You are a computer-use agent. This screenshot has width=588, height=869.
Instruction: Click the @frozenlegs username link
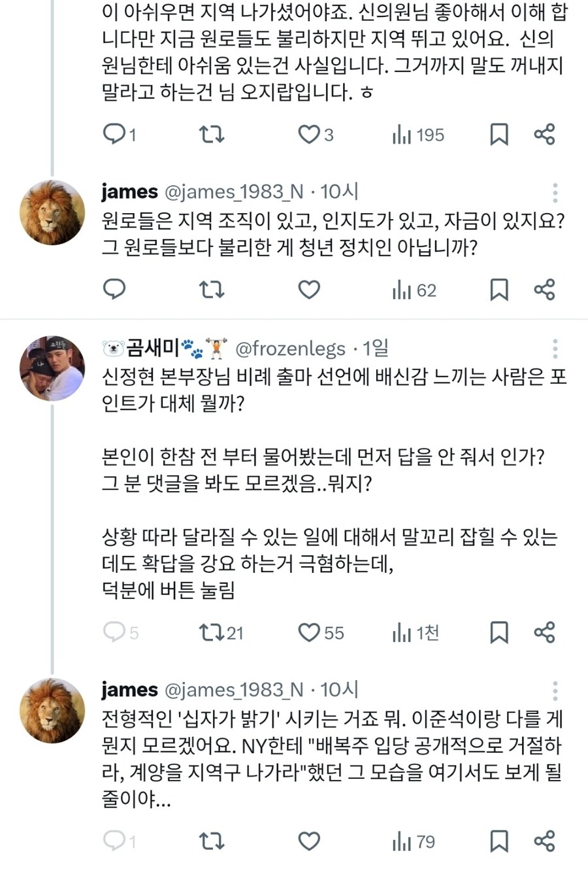coord(293,349)
